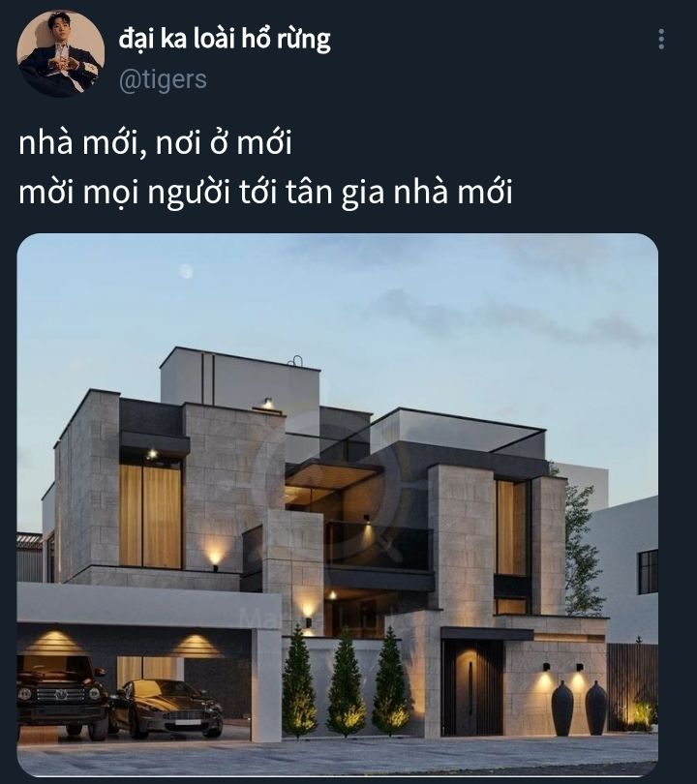Click the right black vase by entrance
Screen dimensions: 697x784
pyautogui.click(x=596, y=708)
